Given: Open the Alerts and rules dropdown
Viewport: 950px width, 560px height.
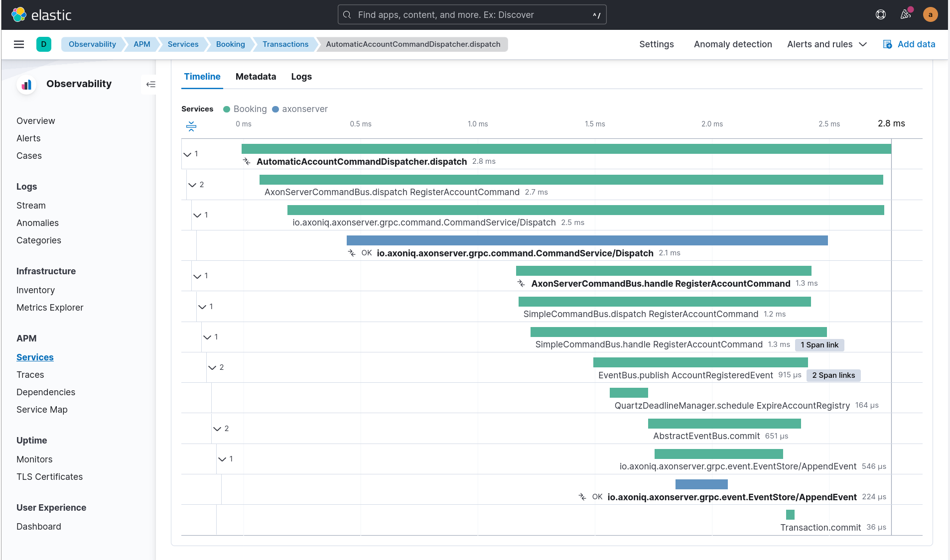Looking at the screenshot, I should (x=826, y=44).
